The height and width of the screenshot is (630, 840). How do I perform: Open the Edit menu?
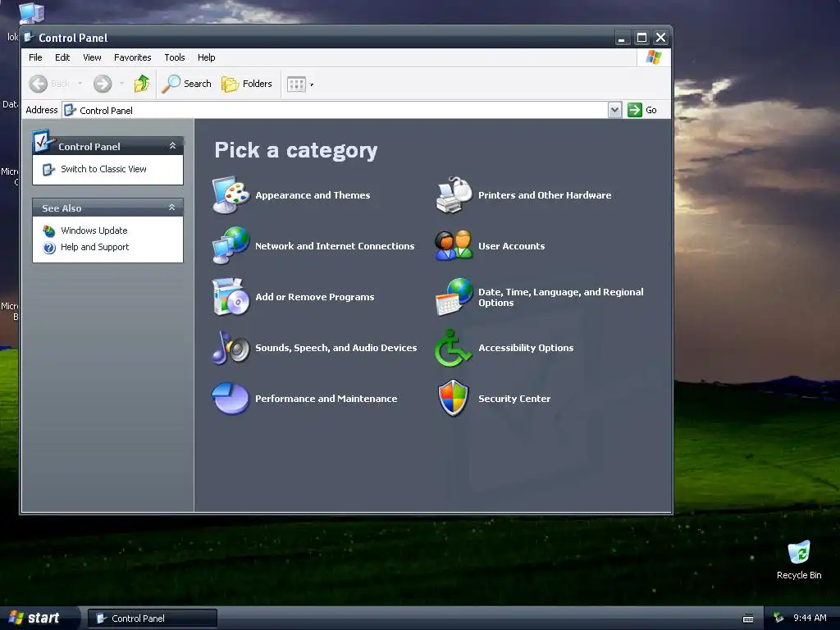click(x=62, y=57)
